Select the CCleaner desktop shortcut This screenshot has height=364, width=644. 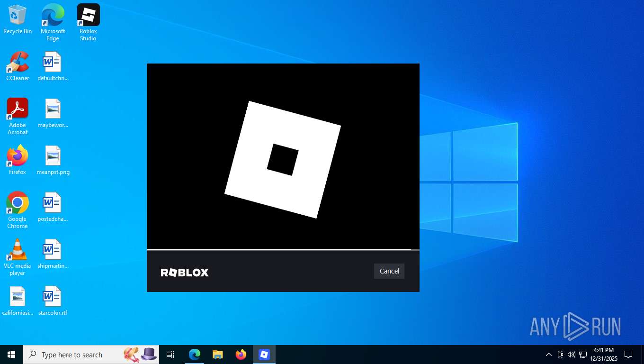tap(18, 66)
